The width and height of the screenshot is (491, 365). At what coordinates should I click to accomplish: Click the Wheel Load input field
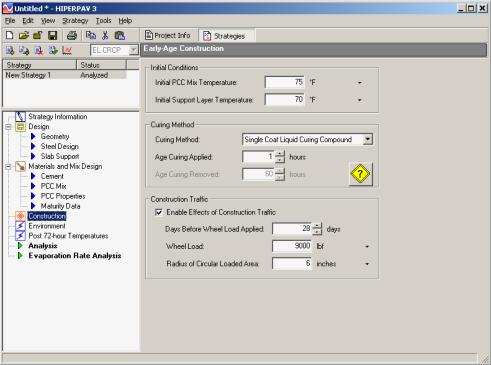(292, 246)
